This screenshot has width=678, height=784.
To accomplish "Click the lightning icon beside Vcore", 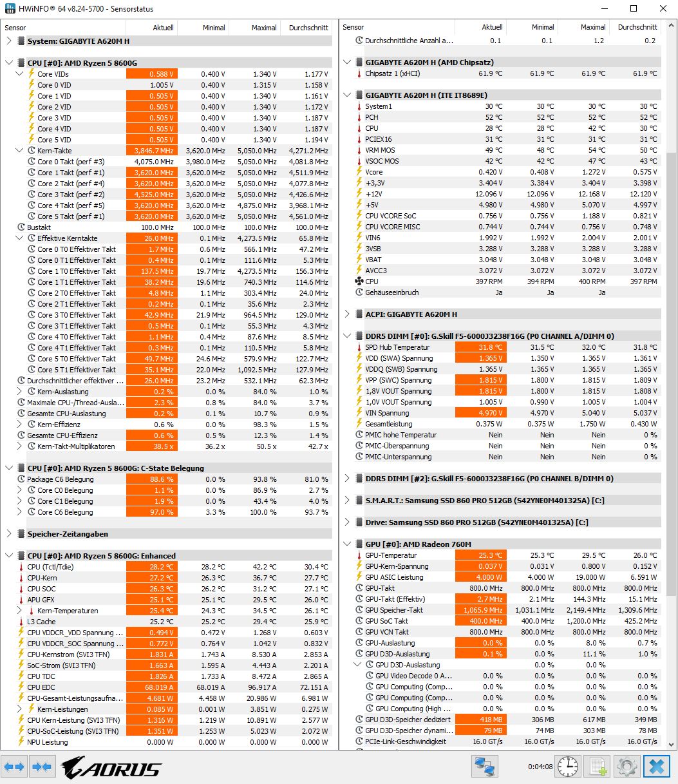I will (x=359, y=172).
